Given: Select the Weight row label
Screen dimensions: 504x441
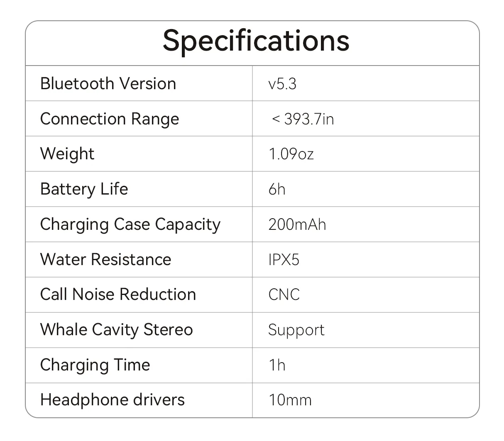Looking at the screenshot, I should (x=67, y=154).
